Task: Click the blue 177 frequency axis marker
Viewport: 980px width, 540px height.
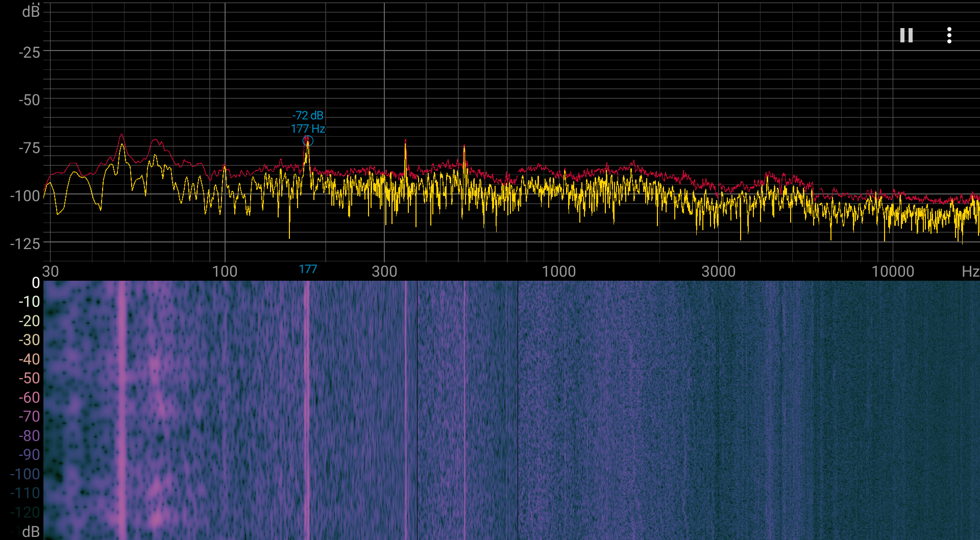Action: point(308,269)
